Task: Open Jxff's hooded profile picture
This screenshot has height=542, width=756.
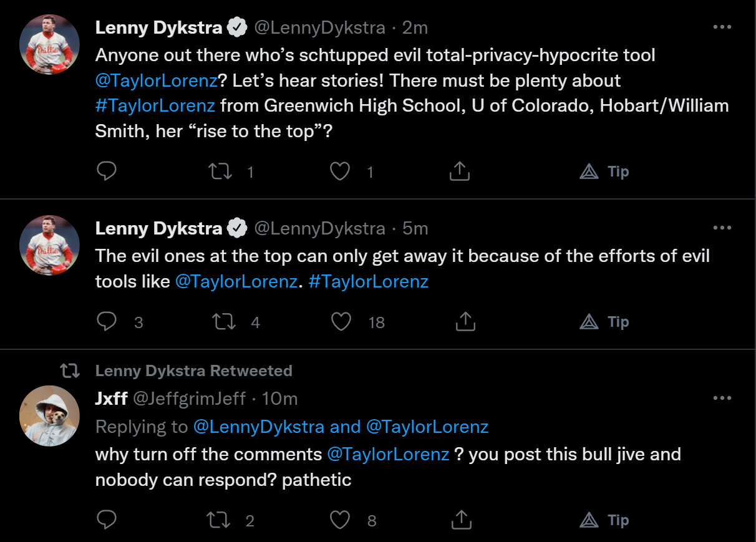Action: [50, 416]
